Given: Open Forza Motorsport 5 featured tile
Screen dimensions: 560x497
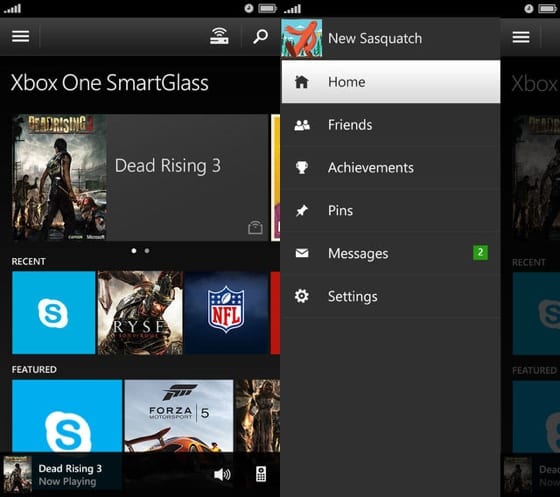Looking at the screenshot, I should pyautogui.click(x=179, y=416).
